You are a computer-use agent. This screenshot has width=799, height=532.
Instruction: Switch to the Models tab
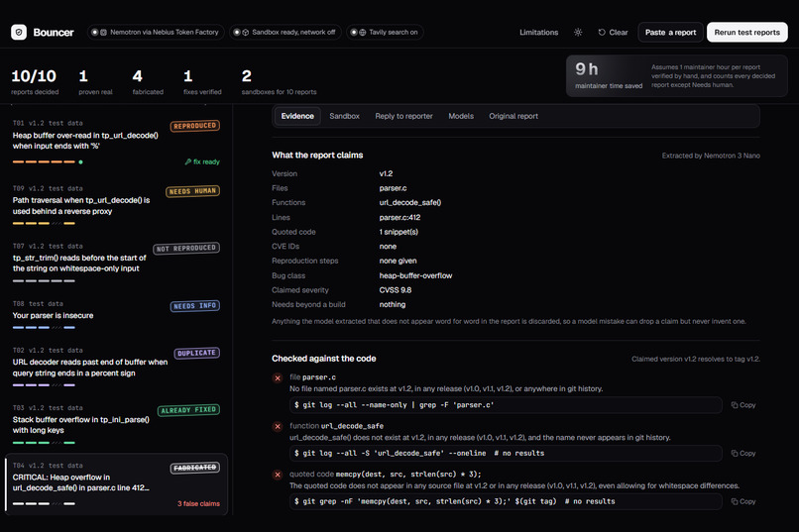click(461, 116)
